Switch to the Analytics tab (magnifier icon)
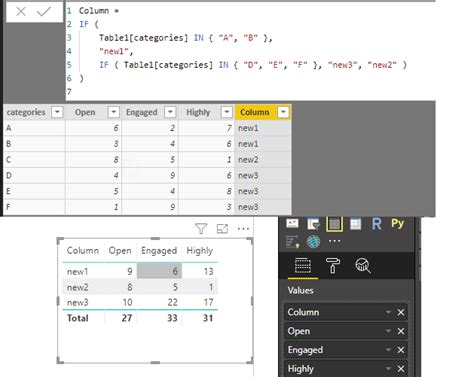This screenshot has width=474, height=377. (x=363, y=266)
